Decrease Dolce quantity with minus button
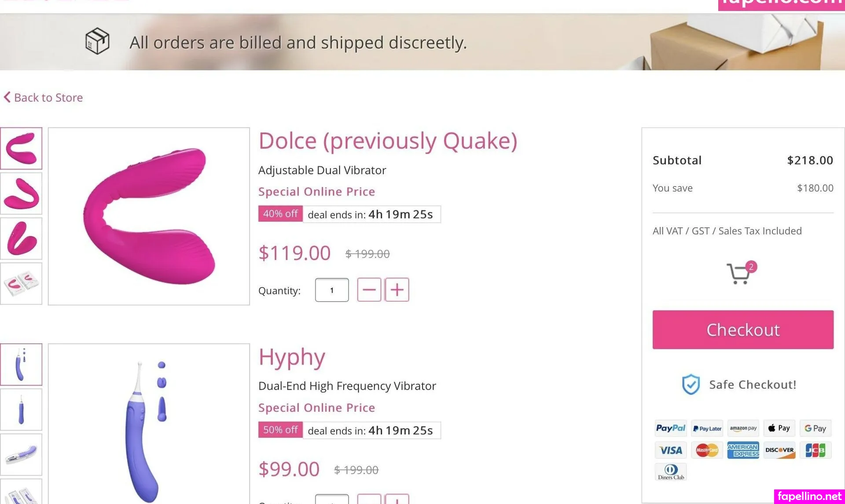This screenshot has width=845, height=504. point(369,290)
